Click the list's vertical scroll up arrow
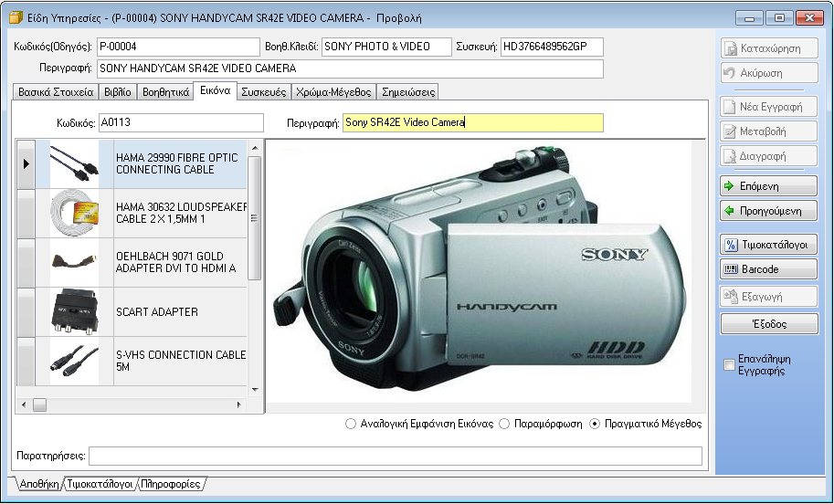 tap(255, 148)
